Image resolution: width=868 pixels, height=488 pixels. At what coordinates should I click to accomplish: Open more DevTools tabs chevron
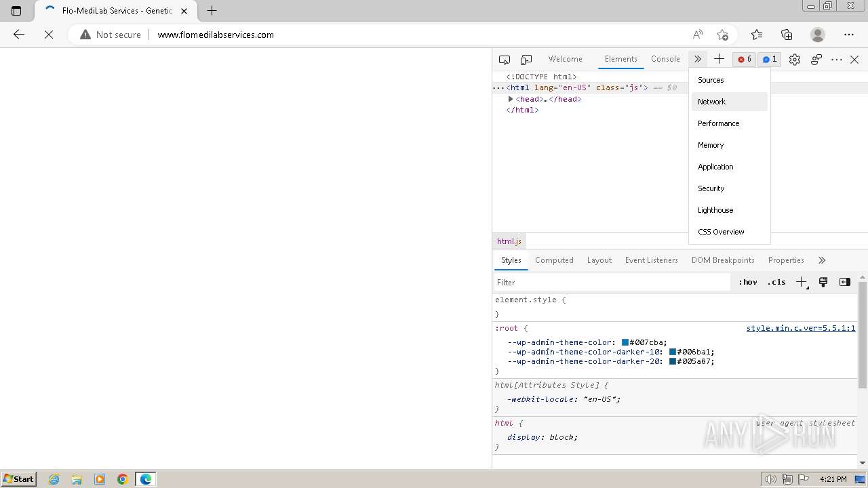click(697, 59)
